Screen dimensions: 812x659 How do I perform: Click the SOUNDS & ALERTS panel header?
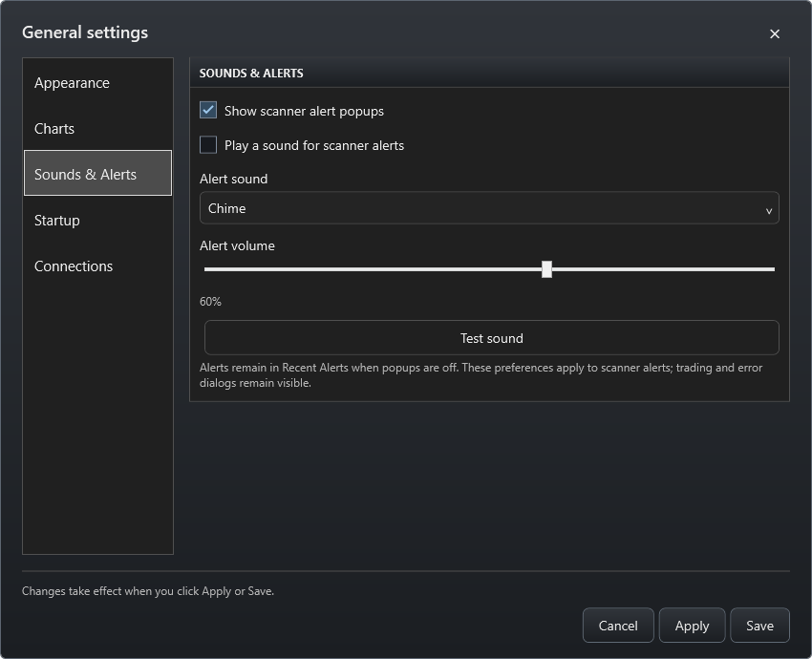489,73
